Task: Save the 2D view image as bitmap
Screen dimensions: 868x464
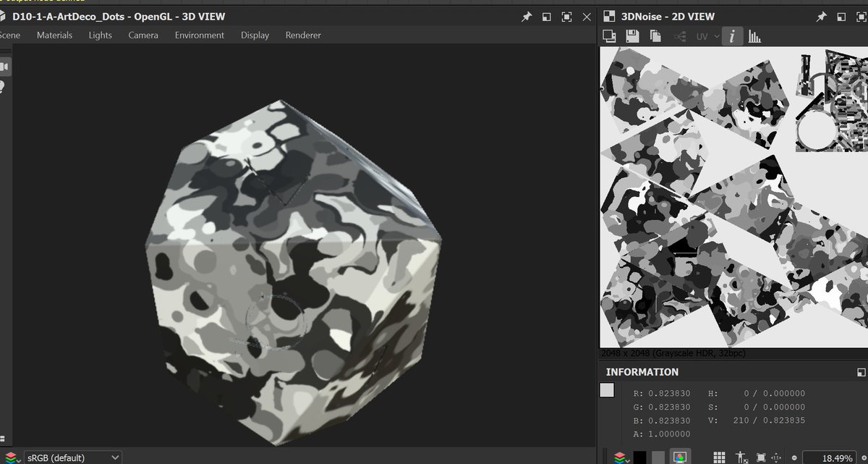Action: [631, 36]
